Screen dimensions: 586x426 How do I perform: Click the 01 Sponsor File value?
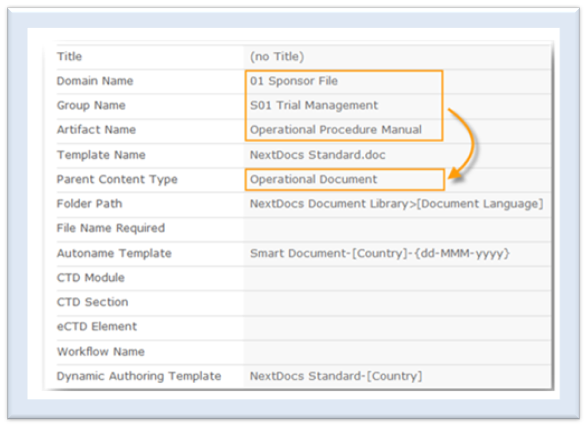pos(294,81)
